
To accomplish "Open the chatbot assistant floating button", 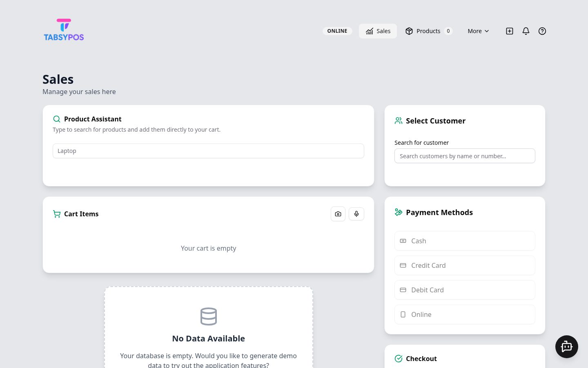I will tap(567, 347).
